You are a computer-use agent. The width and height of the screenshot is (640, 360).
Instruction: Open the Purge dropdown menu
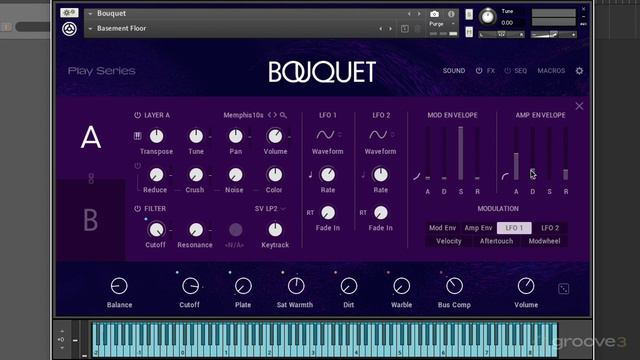(x=442, y=24)
